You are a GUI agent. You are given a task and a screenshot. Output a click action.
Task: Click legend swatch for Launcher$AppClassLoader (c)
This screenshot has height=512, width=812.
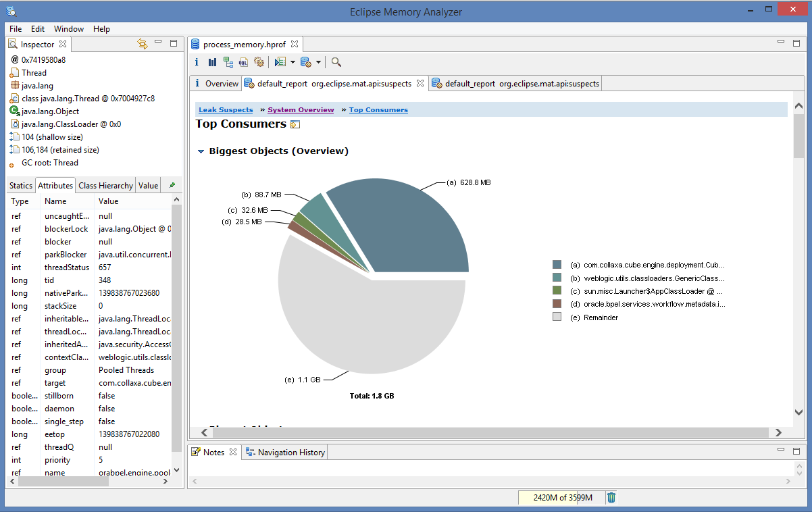pos(557,291)
